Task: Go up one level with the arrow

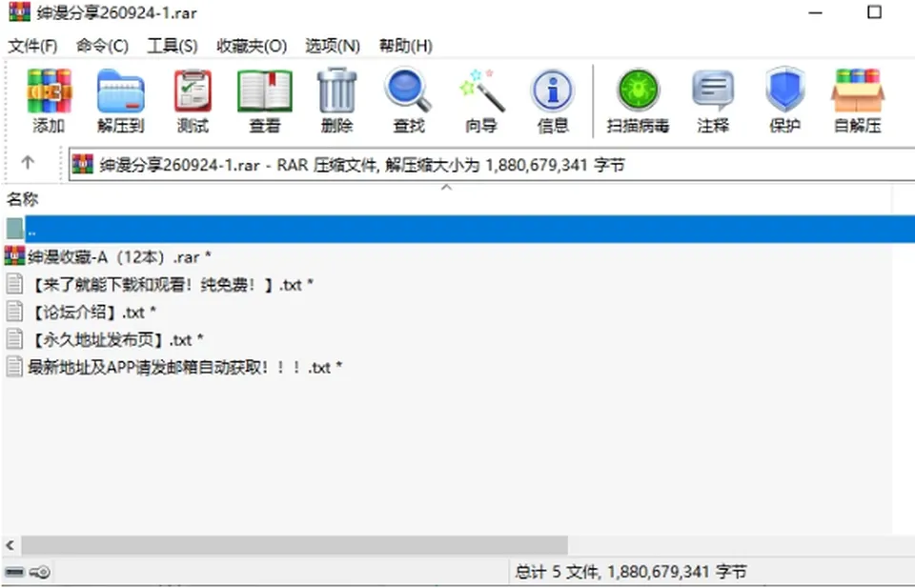Action: click(x=28, y=163)
